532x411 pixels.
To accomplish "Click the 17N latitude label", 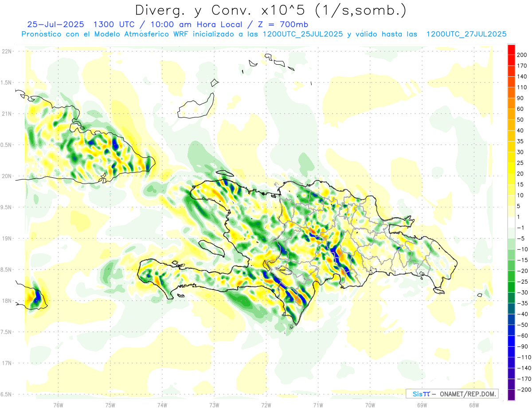I will (x=7, y=363).
